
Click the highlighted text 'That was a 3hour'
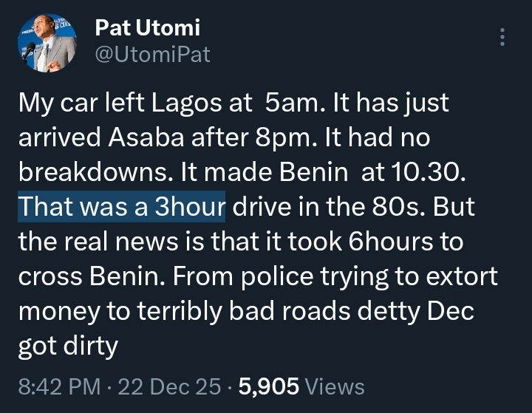(122, 208)
